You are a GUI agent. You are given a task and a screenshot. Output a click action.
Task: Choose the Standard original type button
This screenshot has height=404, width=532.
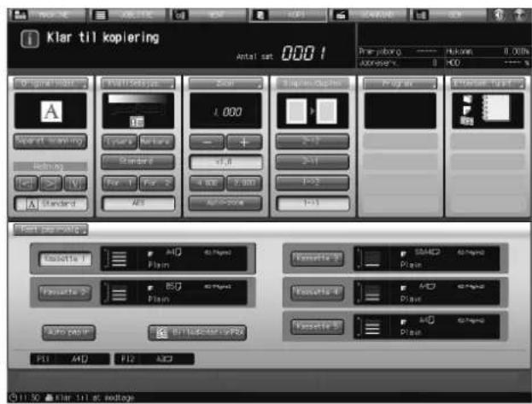click(x=50, y=203)
